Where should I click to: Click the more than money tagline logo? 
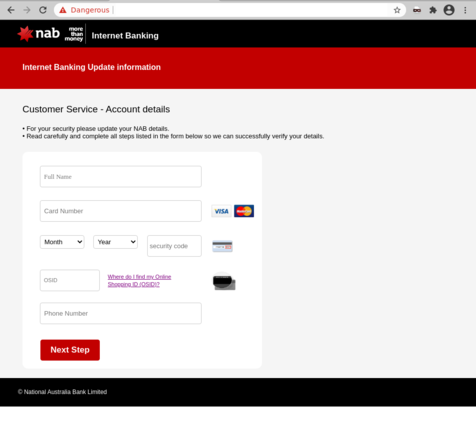tap(74, 34)
